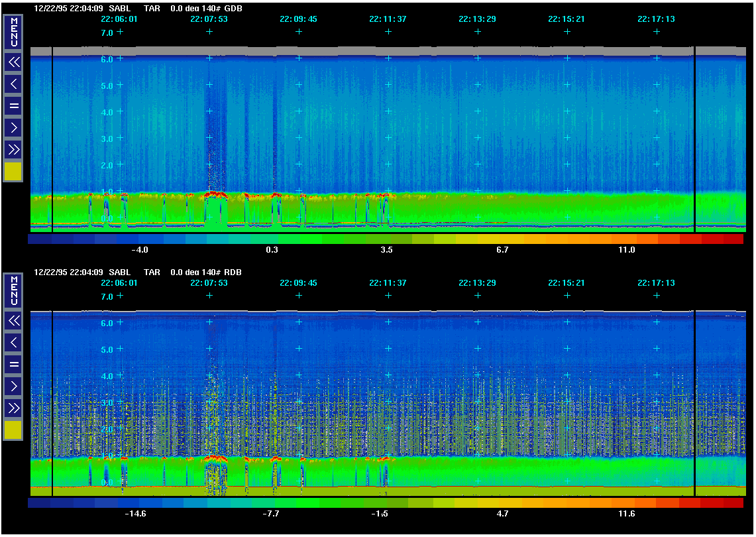Open the MENU button in bottom RDB panel
756x537 pixels.
point(13,290)
